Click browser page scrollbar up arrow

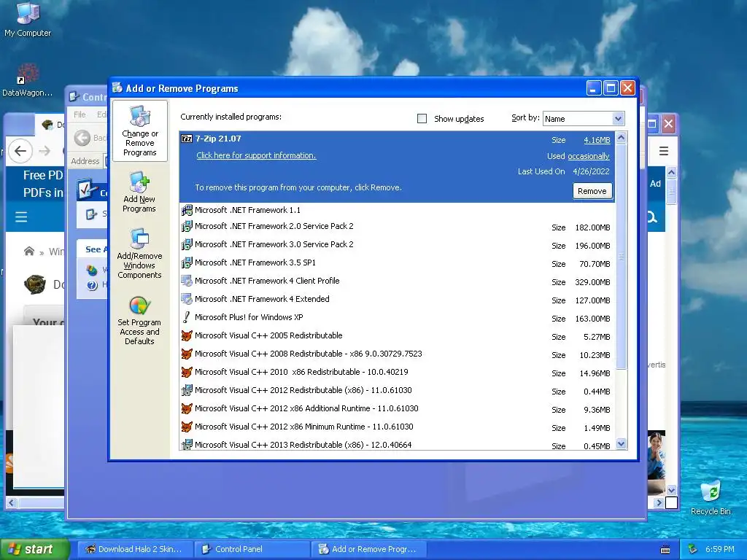(671, 172)
